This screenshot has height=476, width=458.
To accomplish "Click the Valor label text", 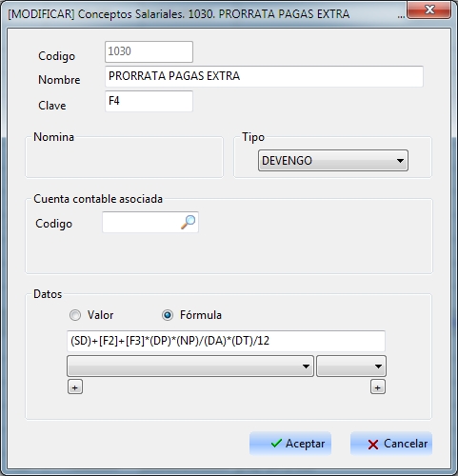I will coord(100,315).
